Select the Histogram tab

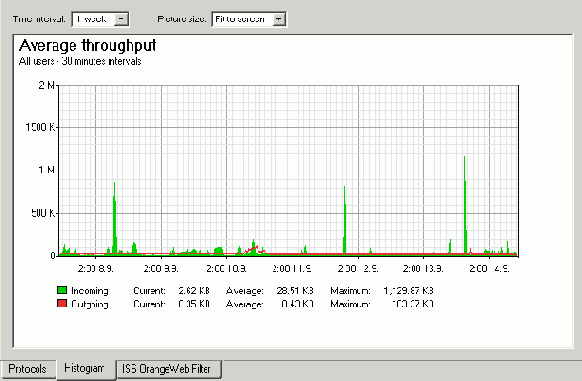[85, 369]
